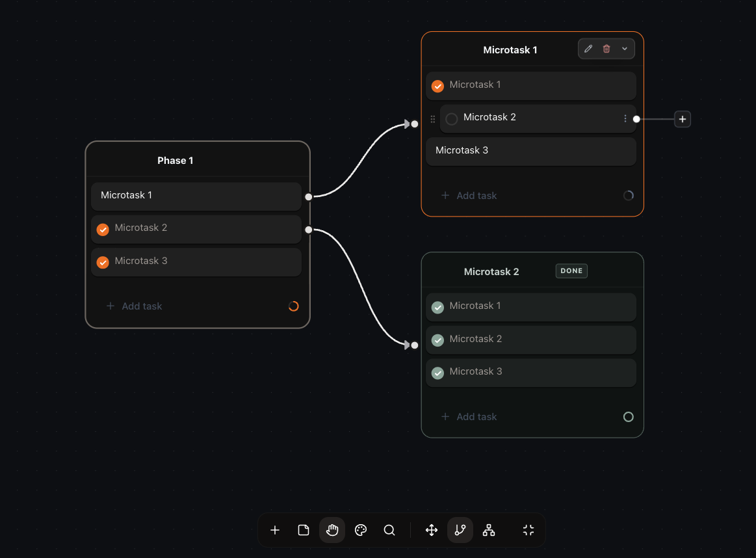Click the collapse fit-view icon
Viewport: 756px width, 558px height.
click(x=528, y=530)
